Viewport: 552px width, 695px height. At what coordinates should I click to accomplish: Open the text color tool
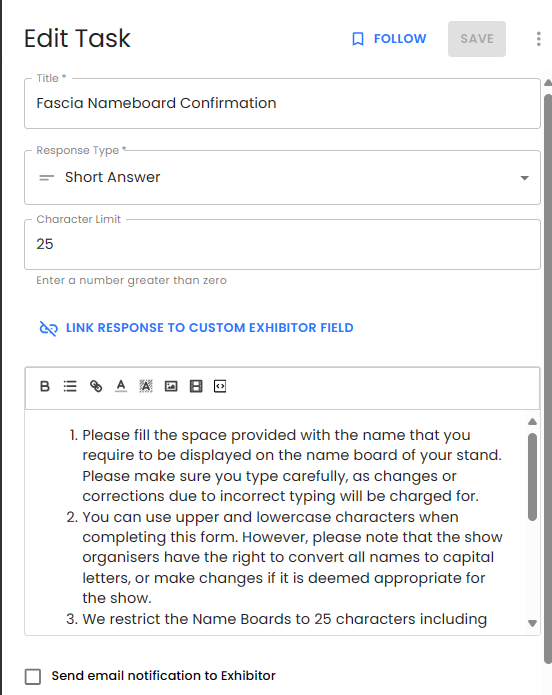click(121, 387)
